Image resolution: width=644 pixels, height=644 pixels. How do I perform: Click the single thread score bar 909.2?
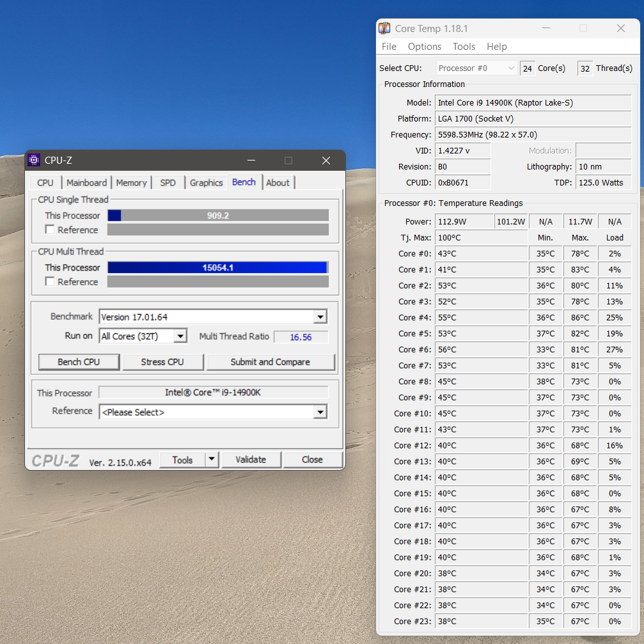point(218,216)
